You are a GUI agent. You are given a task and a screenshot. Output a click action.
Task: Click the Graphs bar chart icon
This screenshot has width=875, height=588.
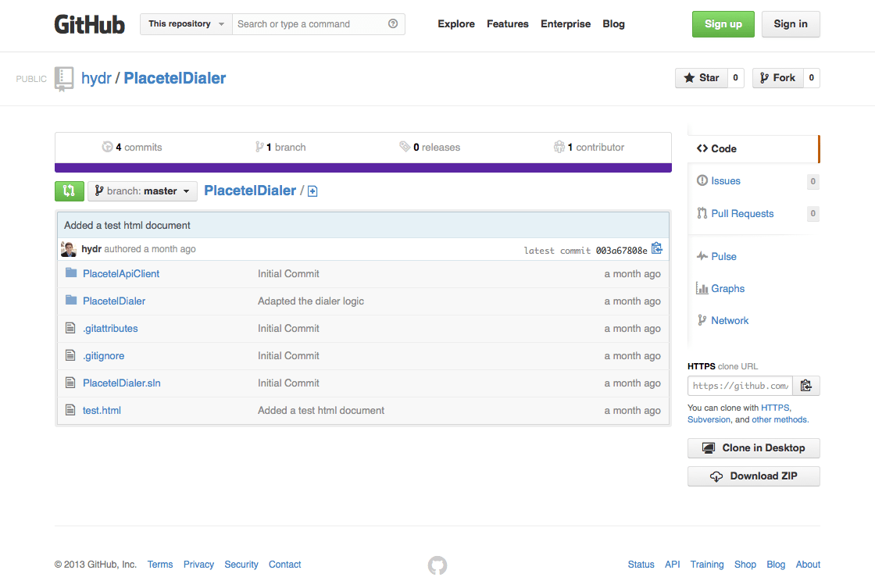[702, 288]
